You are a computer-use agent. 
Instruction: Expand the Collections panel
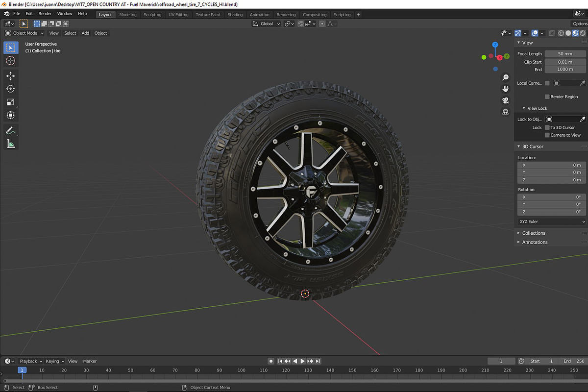pyautogui.click(x=519, y=233)
